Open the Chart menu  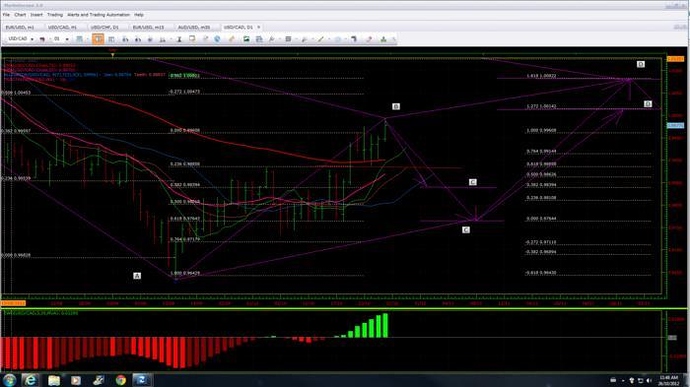[20, 15]
